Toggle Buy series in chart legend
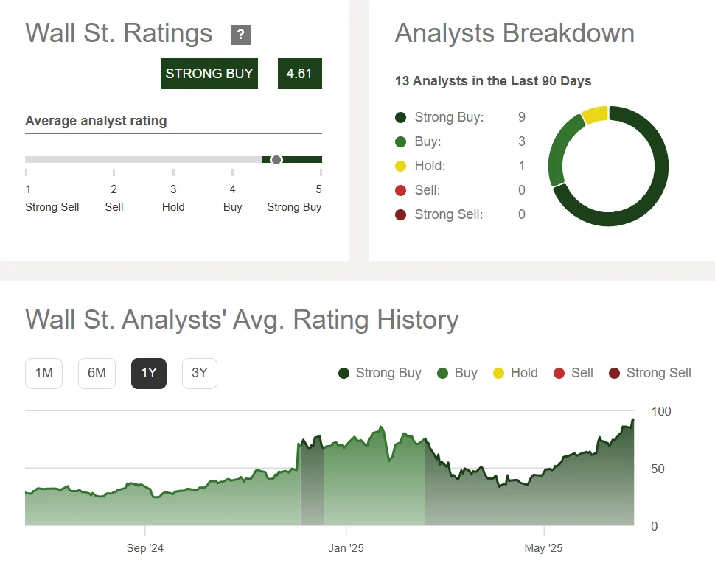This screenshot has width=715, height=588. tap(457, 373)
